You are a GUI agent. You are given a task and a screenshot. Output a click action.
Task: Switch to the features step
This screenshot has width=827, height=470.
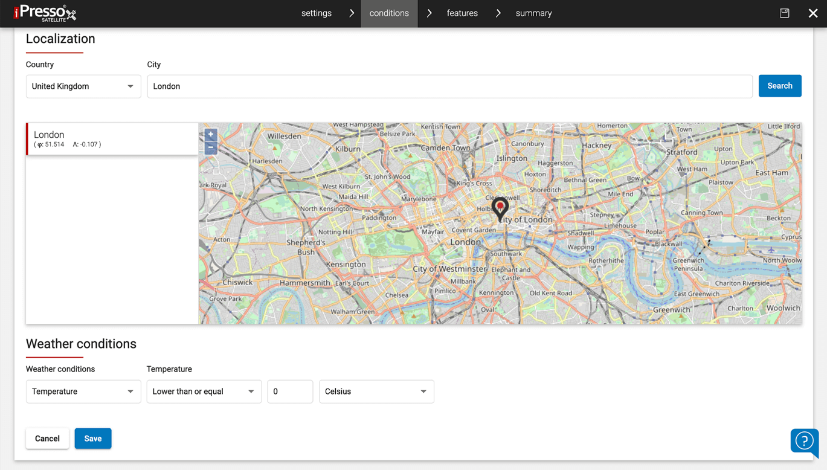(462, 13)
